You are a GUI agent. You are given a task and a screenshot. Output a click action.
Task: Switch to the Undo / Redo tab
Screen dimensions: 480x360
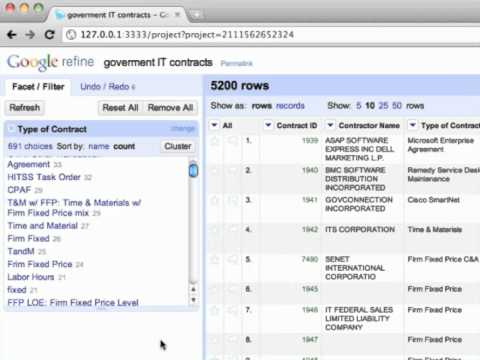(x=107, y=87)
